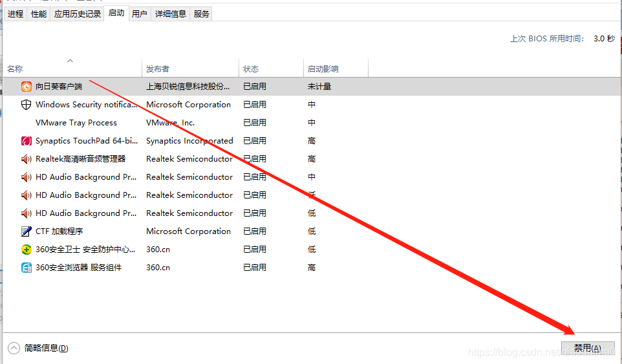Click the 360安全浏览器 服务组件 blue icon
This screenshot has width=622, height=364.
(x=26, y=268)
